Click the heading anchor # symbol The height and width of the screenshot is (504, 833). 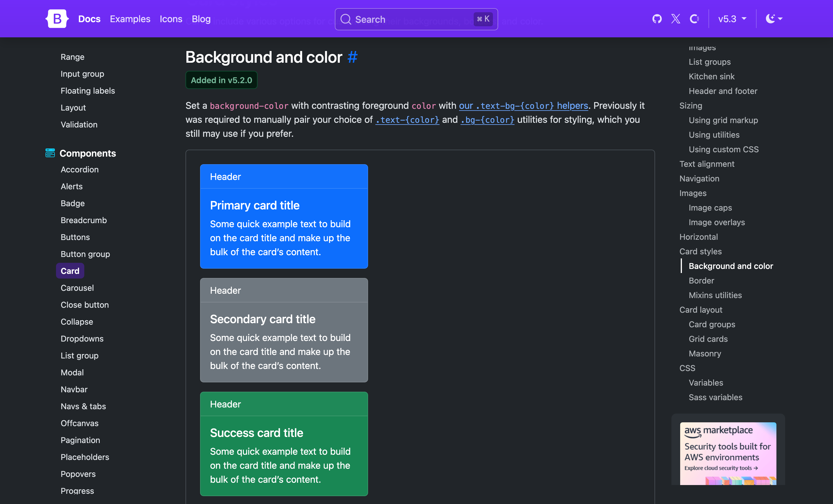[352, 57]
